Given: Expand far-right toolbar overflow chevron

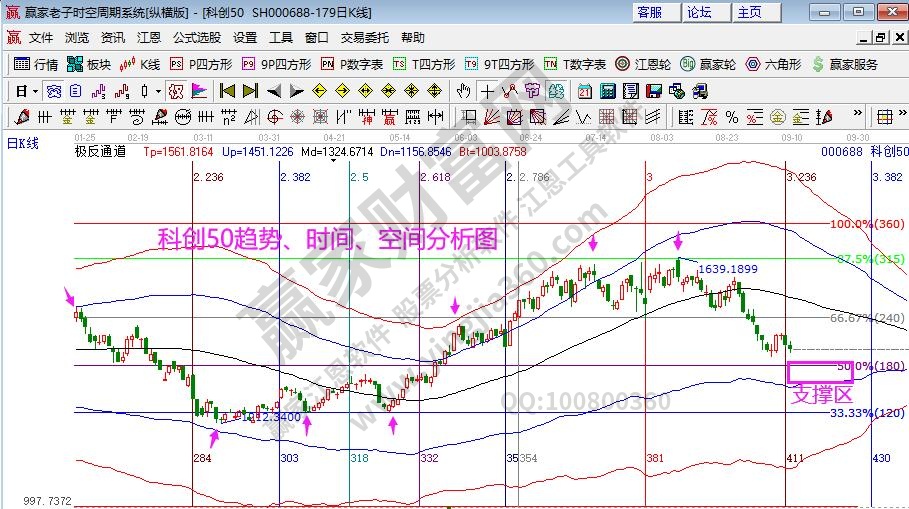Looking at the screenshot, I should click(x=903, y=112).
